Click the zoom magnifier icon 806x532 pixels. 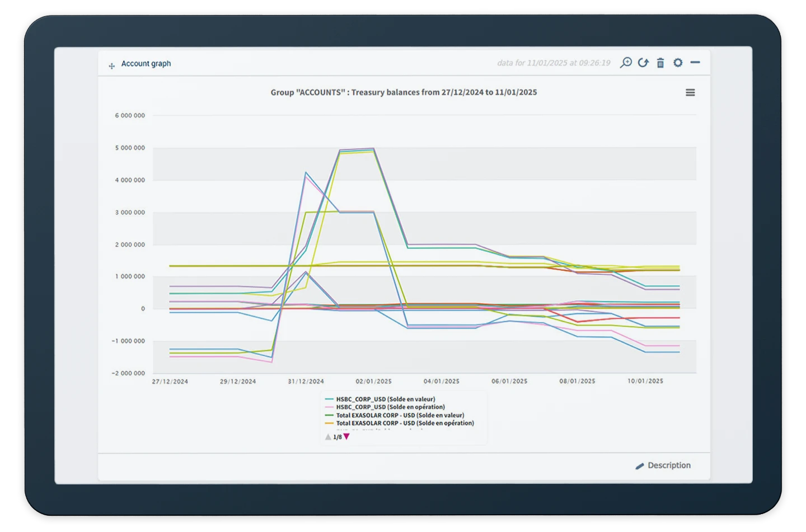tap(626, 63)
